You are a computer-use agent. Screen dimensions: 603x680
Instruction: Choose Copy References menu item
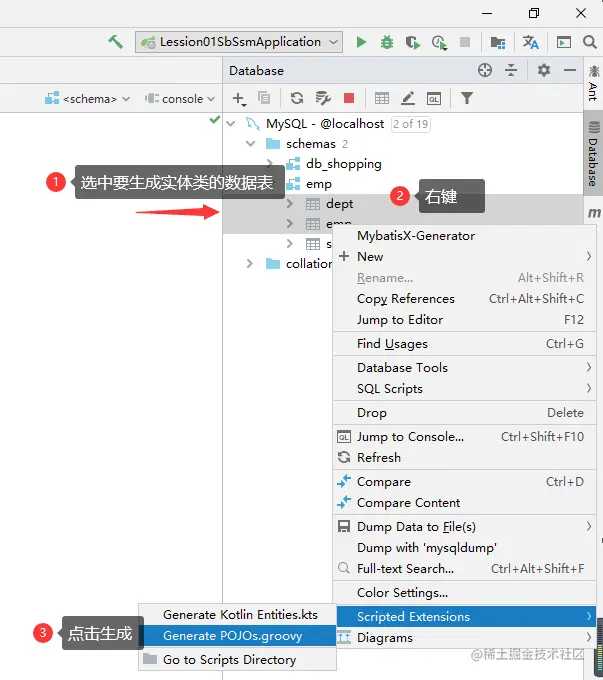(464, 299)
